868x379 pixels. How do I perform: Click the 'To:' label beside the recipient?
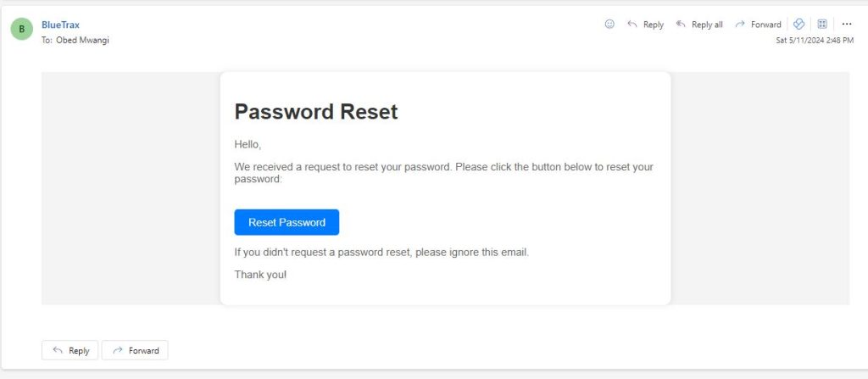(x=47, y=40)
